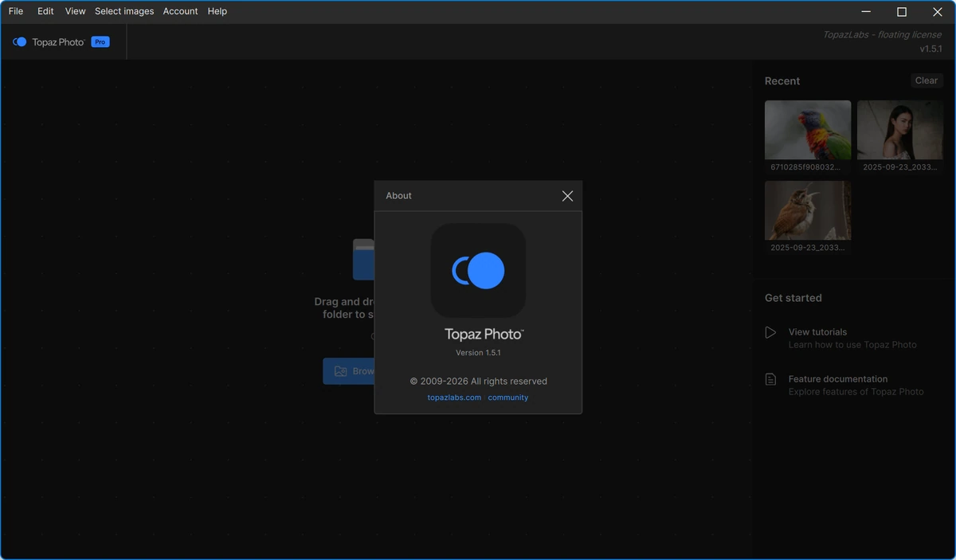Maximize the Topaz Photo window
The width and height of the screenshot is (956, 560).
[x=902, y=11]
